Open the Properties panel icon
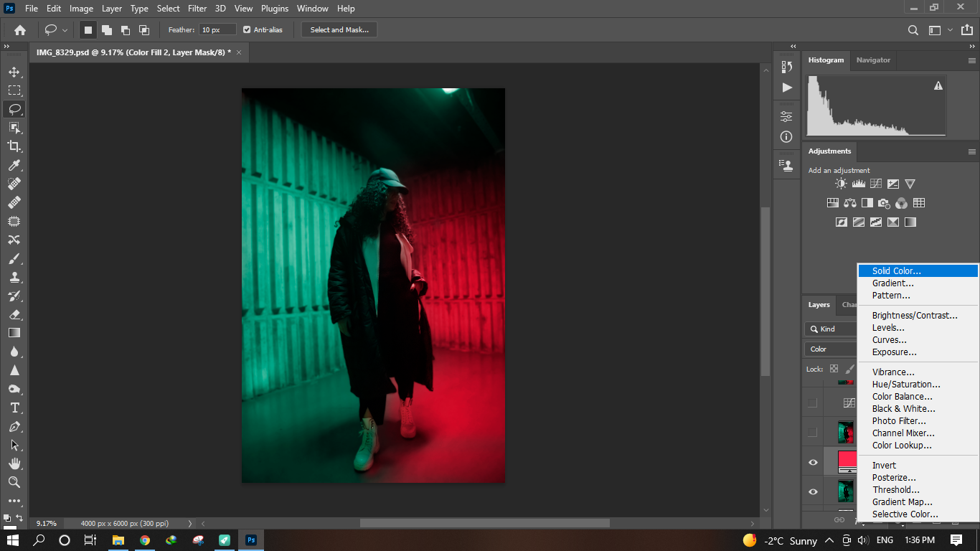Image resolution: width=980 pixels, height=551 pixels. click(x=787, y=116)
